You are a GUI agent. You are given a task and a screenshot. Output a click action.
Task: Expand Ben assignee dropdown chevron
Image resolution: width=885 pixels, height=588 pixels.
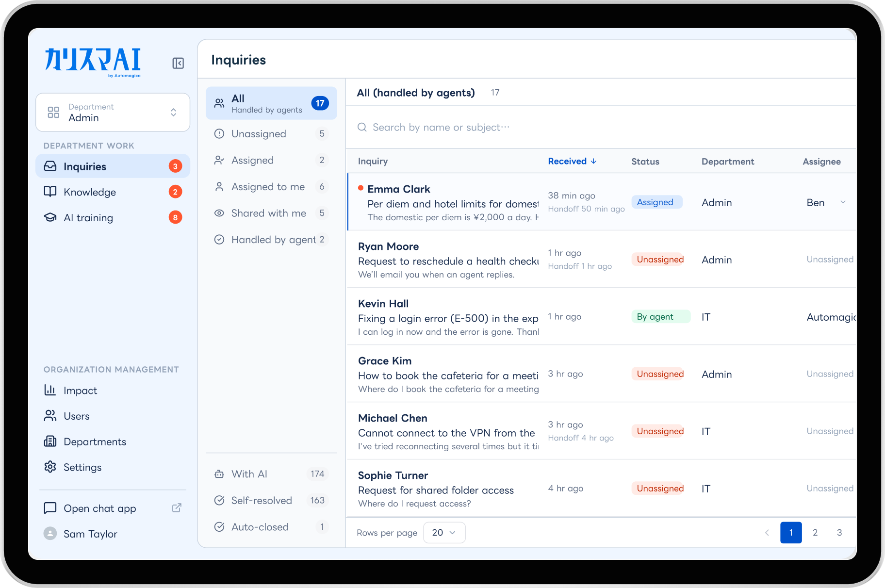[x=843, y=202]
